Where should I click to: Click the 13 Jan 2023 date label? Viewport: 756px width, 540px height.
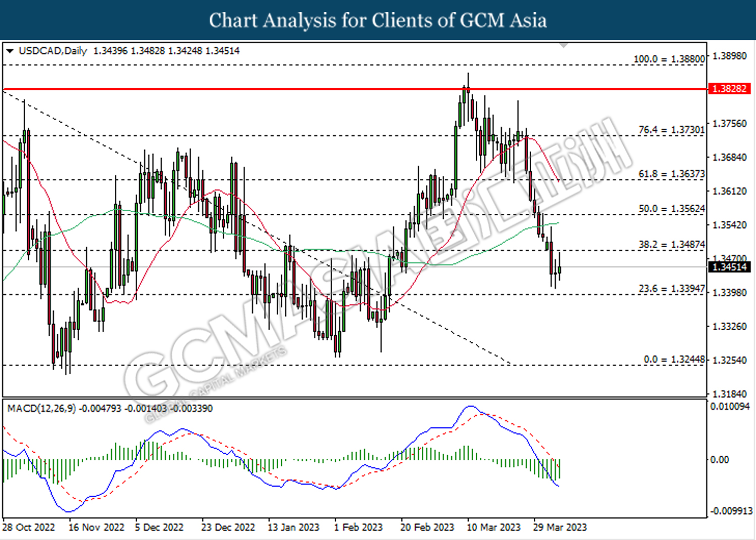(293, 527)
